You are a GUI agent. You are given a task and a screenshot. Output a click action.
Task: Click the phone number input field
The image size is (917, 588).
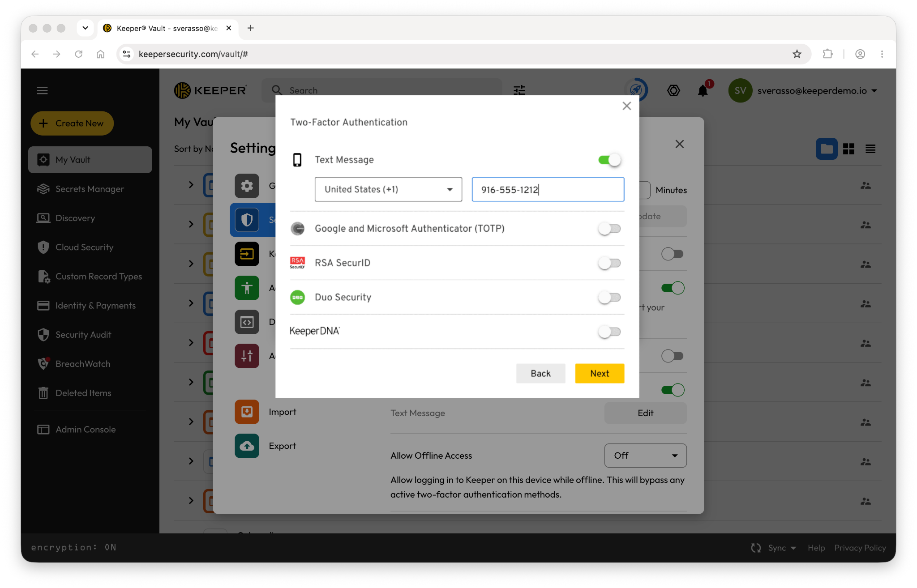coord(548,189)
